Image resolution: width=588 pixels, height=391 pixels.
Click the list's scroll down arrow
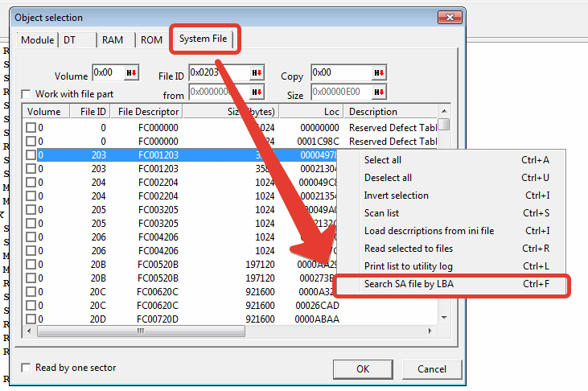pyautogui.click(x=444, y=318)
